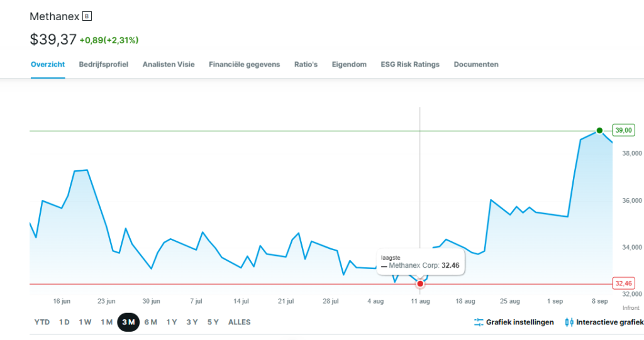Click the B badge icon beside Methanex
The height and width of the screenshot is (340, 644).
[87, 16]
